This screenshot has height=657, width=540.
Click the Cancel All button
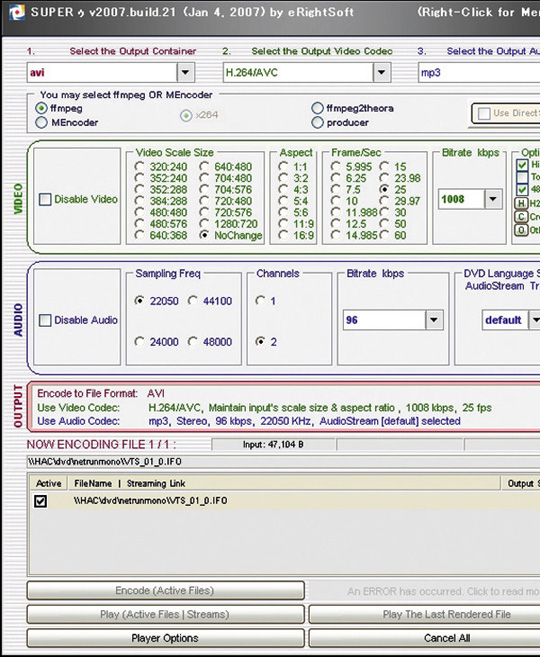(424, 639)
